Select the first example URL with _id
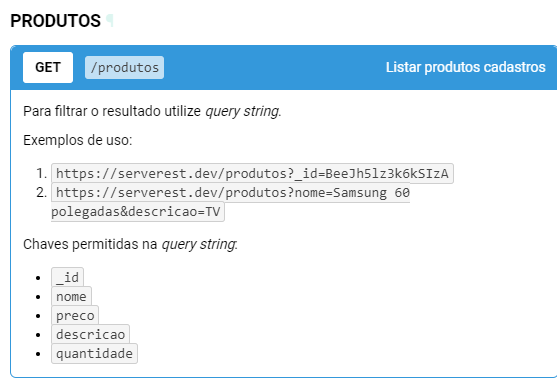Viewport: 557px width, 390px height. (252, 174)
